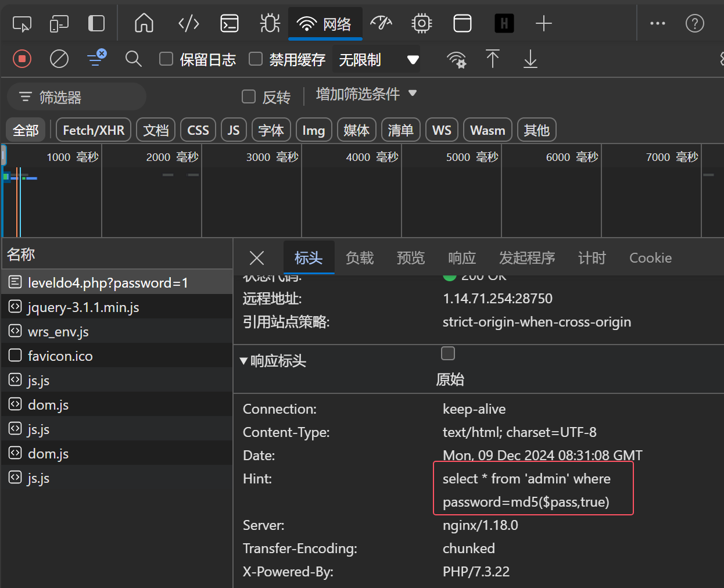Activate the inspect element picker icon
This screenshot has width=724, height=588.
pos(22,24)
